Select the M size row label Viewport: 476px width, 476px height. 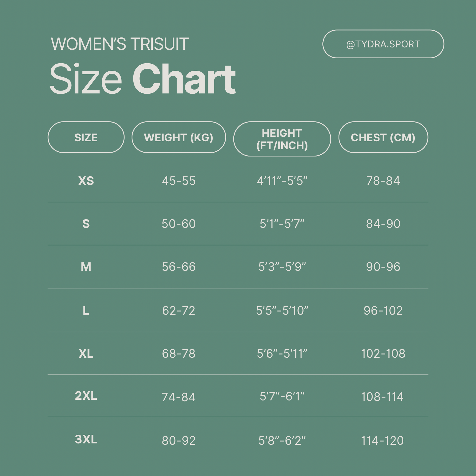click(x=86, y=267)
